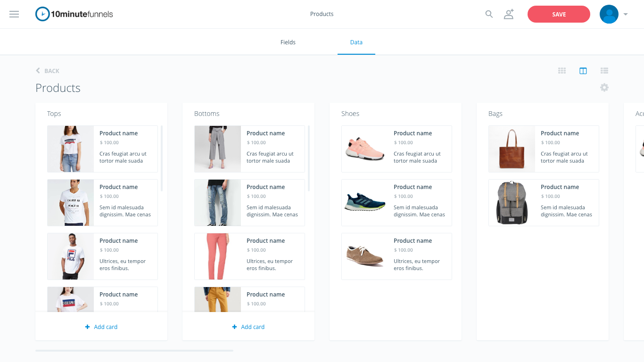The width and height of the screenshot is (644, 362).
Task: Select the Data tab
Action: [356, 42]
